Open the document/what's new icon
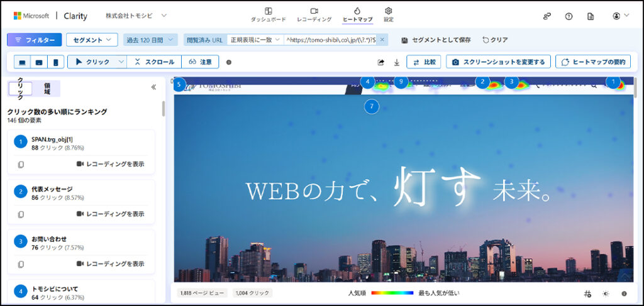Viewport: 644px width, 306px height. coord(590,16)
